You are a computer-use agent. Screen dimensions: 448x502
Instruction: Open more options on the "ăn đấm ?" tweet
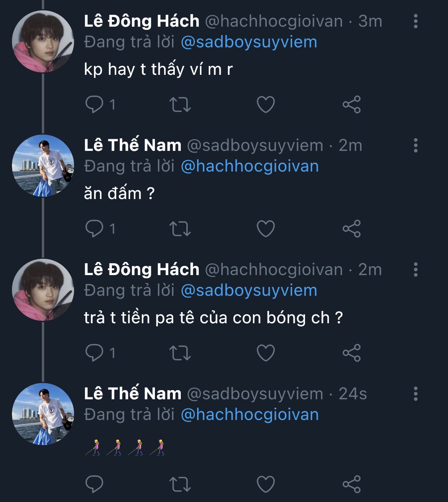pyautogui.click(x=415, y=145)
